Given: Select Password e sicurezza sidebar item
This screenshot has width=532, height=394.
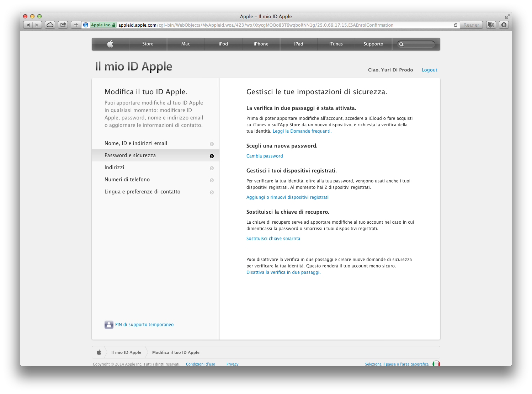Looking at the screenshot, I should point(155,155).
